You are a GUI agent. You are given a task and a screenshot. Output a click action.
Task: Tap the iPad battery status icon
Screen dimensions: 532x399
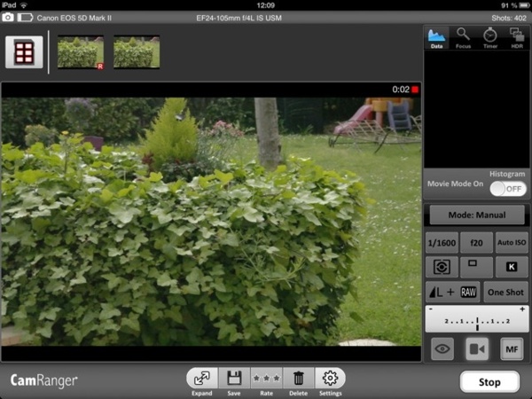coord(524,5)
